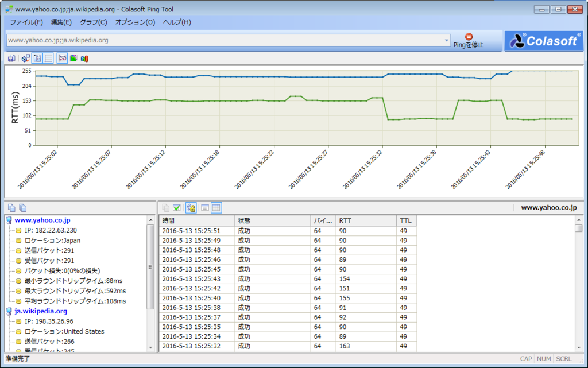Click the ja.wikipedia.org host computer icon
This screenshot has width=588, height=368.
(x=9, y=311)
